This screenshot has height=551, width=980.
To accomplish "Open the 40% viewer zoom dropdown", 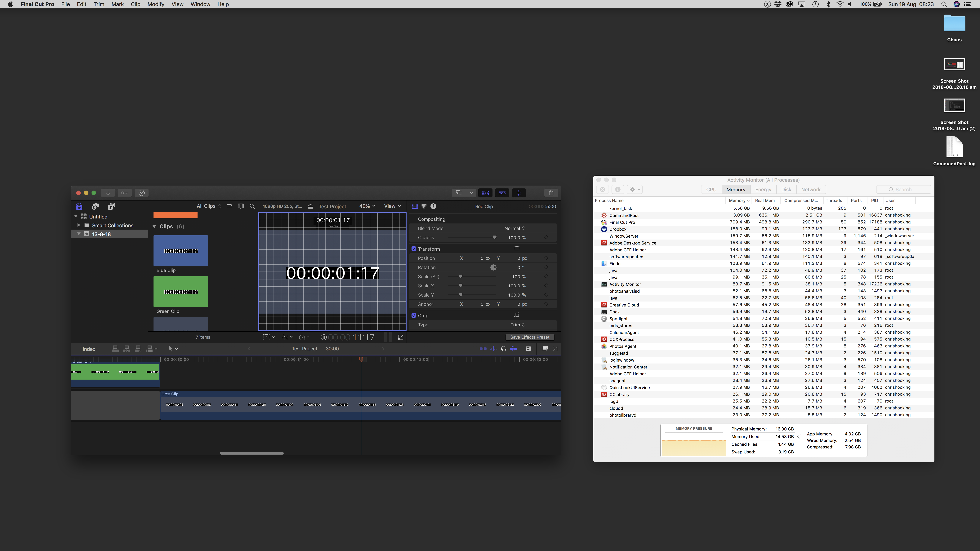I will click(x=367, y=206).
